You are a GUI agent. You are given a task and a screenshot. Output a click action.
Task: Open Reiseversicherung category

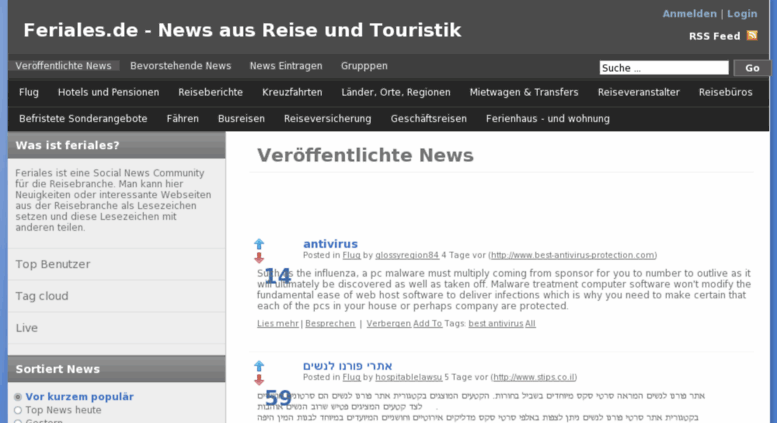tap(328, 118)
